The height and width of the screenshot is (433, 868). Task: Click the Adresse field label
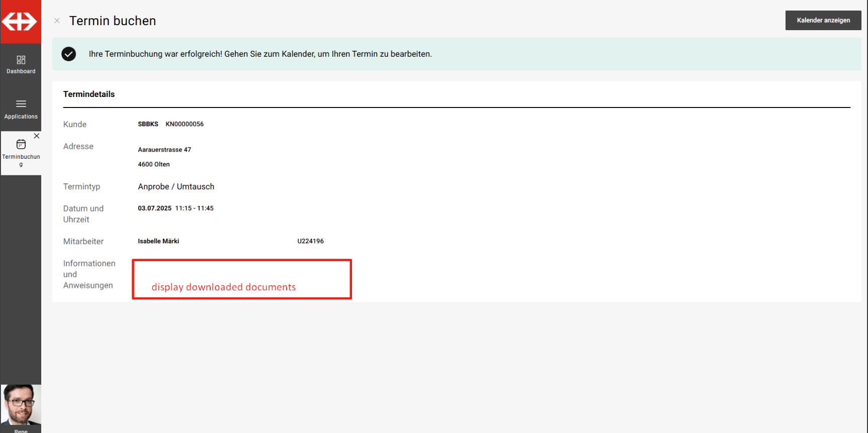tap(78, 146)
